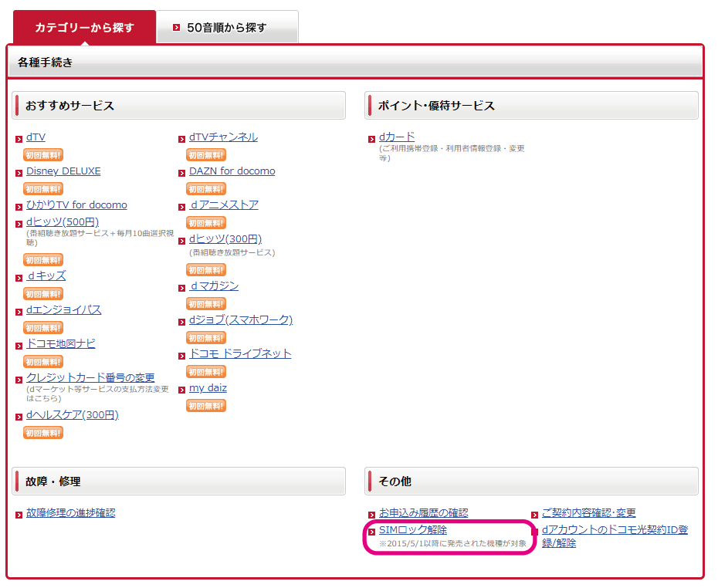This screenshot has width=718, height=588.
Task: Click the ポイント・優待サービス section heading
Action: 531,106
